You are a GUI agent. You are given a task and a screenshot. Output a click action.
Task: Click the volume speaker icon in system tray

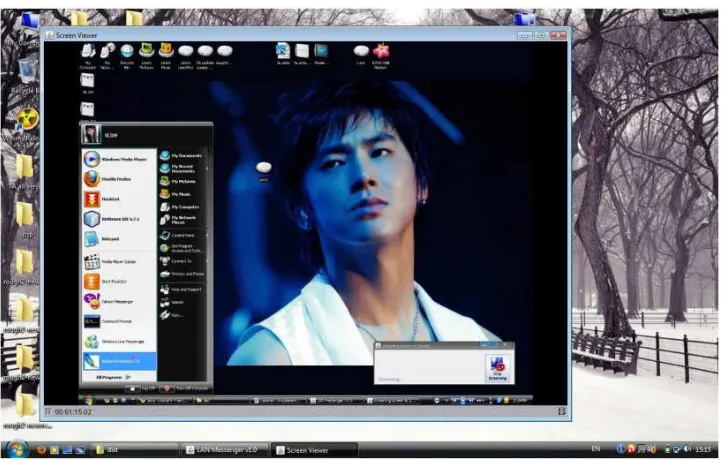pyautogui.click(x=687, y=449)
